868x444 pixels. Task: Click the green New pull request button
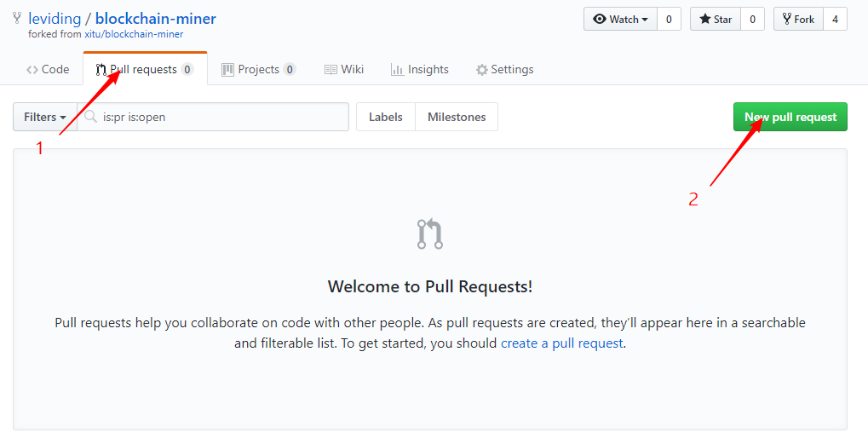(x=790, y=117)
